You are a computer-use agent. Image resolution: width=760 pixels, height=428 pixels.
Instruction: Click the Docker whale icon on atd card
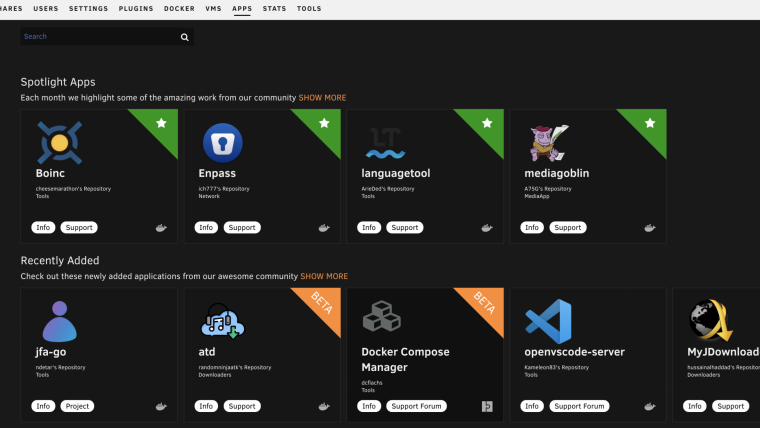[x=324, y=406]
